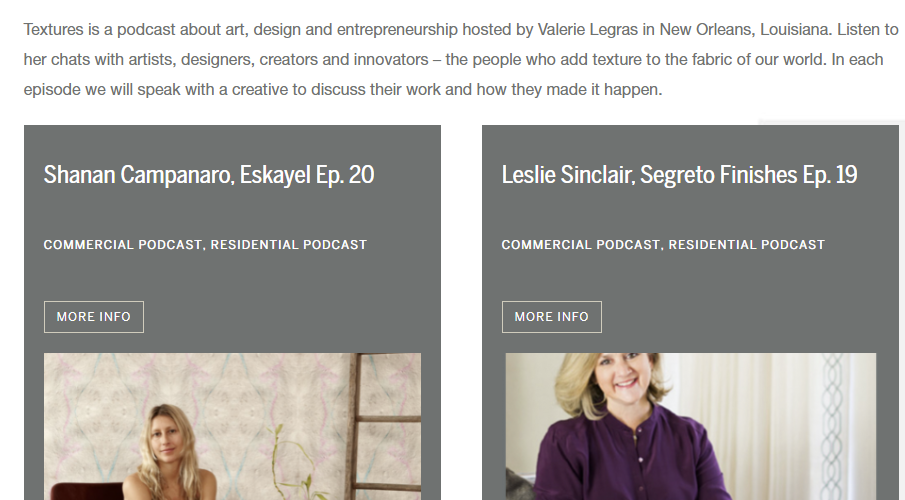This screenshot has height=500, width=905.
Task: Select Commercial Podcast under Leslie Sinclair episode
Action: (580, 244)
